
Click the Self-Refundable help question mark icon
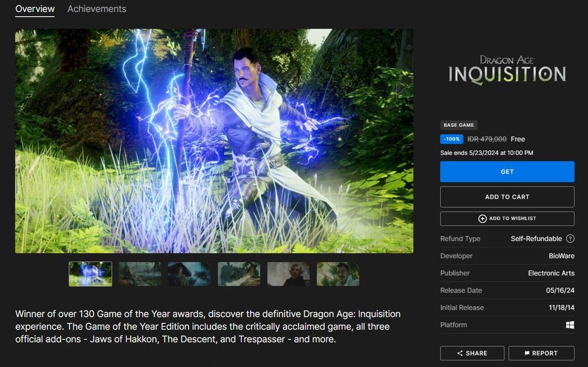pos(570,239)
